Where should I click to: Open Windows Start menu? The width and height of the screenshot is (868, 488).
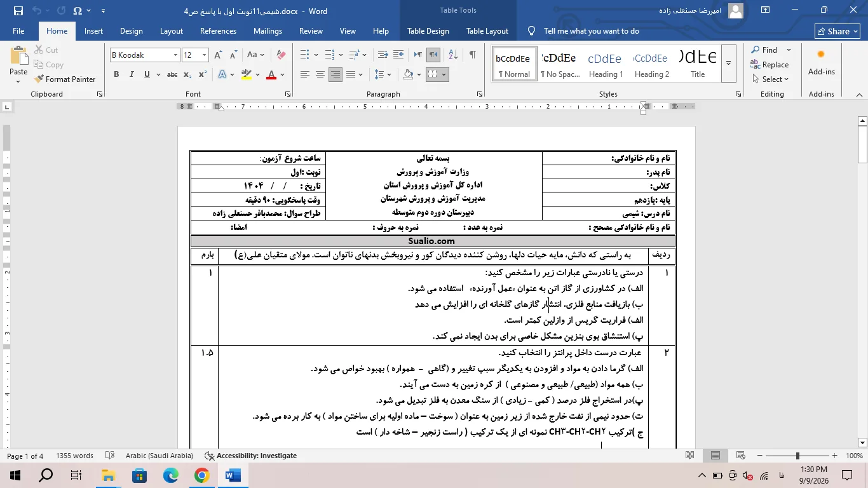(15, 475)
